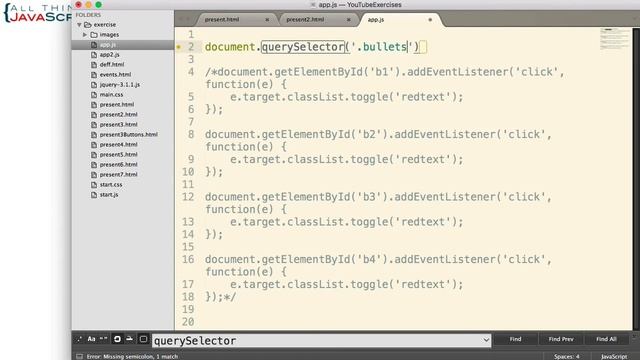Open present3Buttons.html in sidebar
The width and height of the screenshot is (640, 360).
pos(129,135)
